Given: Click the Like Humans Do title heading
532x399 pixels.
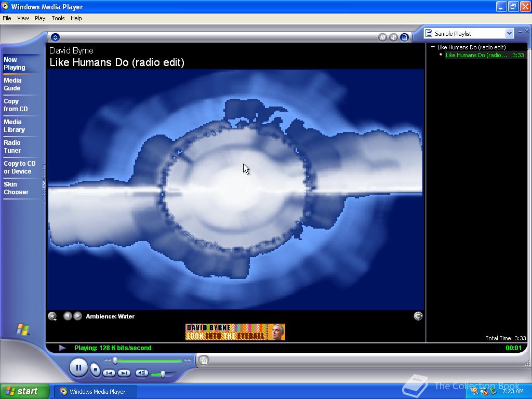Looking at the screenshot, I should click(x=117, y=62).
